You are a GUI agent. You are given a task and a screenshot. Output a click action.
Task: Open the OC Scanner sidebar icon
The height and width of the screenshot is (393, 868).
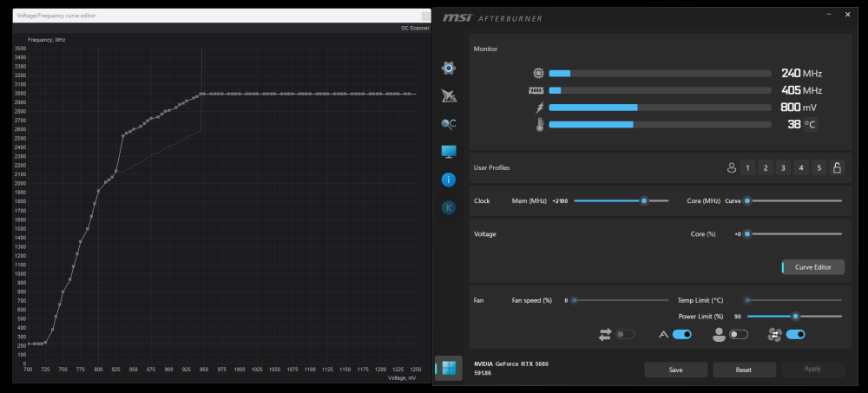coord(449,124)
